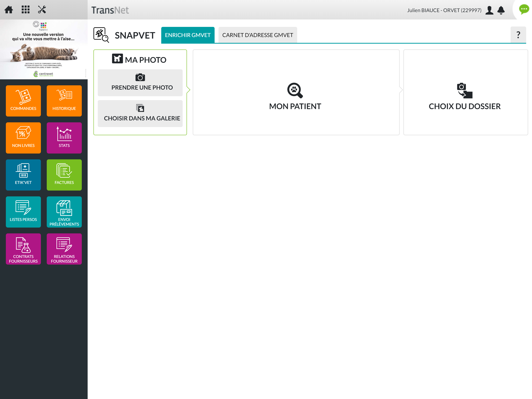Open the tools settings icon
532x399 pixels.
coord(42,10)
